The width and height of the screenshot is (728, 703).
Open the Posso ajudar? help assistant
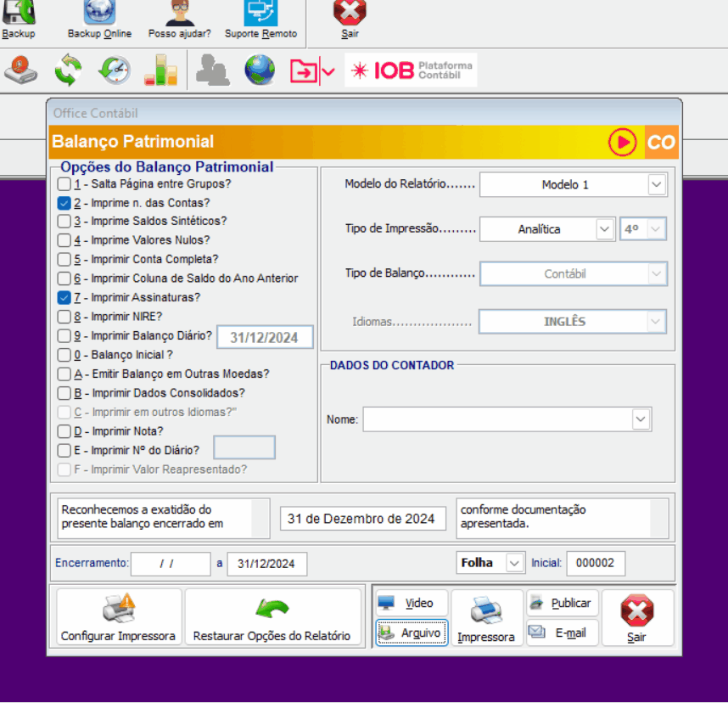tap(179, 12)
